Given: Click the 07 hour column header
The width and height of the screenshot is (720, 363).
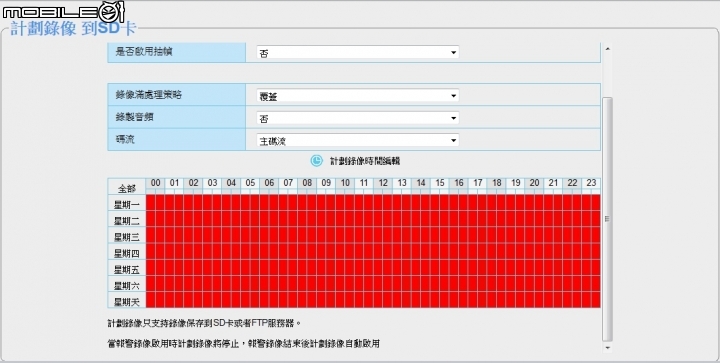Looking at the screenshot, I should click(x=288, y=183).
